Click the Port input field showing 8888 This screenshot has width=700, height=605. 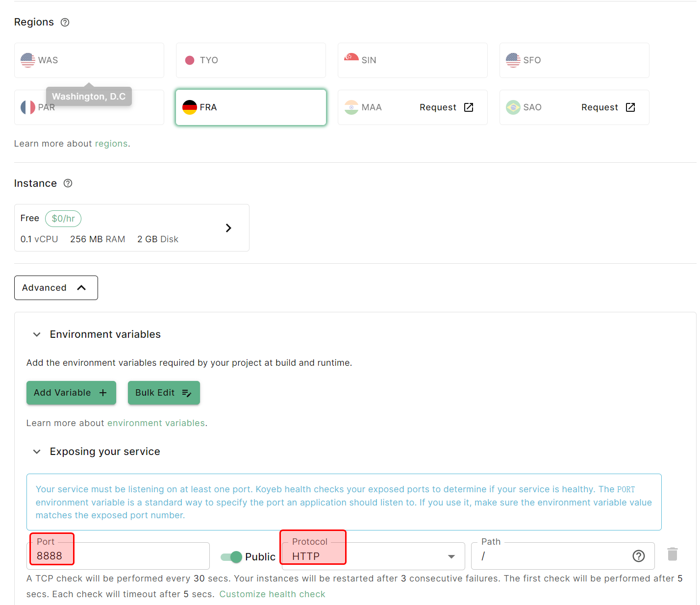pos(118,556)
